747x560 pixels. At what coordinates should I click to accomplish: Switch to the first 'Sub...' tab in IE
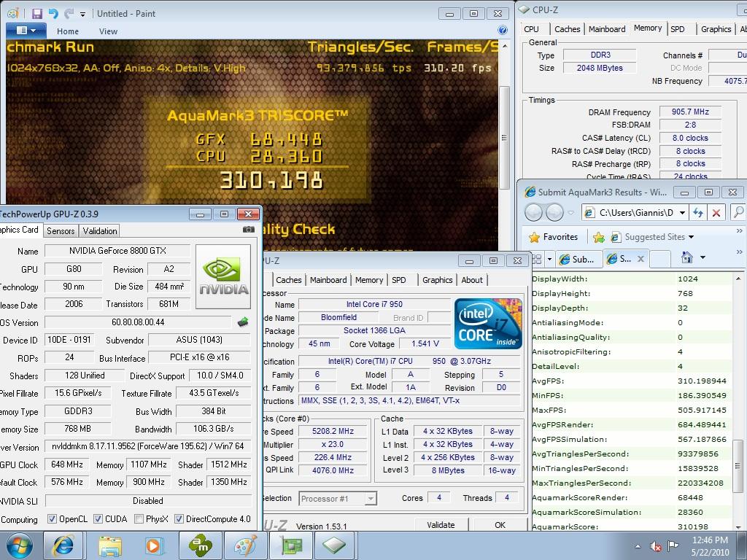click(577, 259)
